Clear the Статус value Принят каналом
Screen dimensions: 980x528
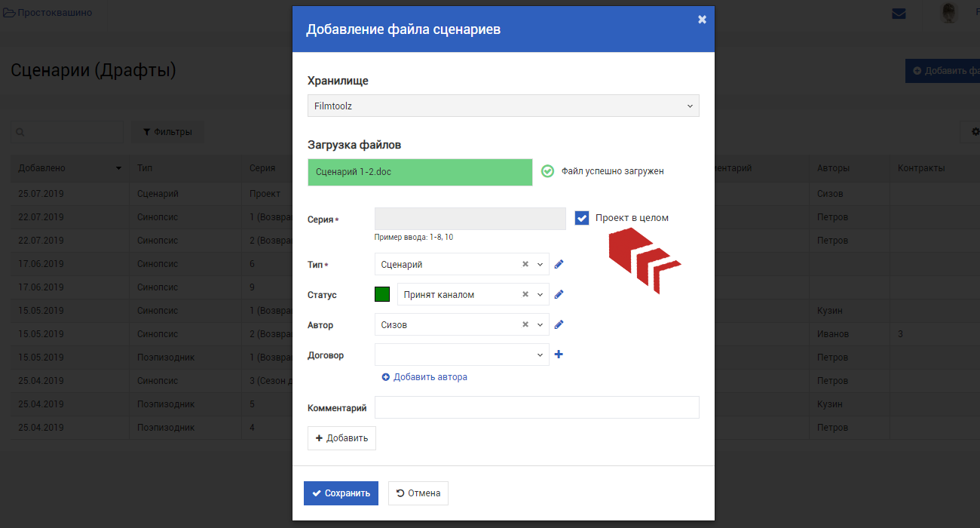click(x=525, y=295)
